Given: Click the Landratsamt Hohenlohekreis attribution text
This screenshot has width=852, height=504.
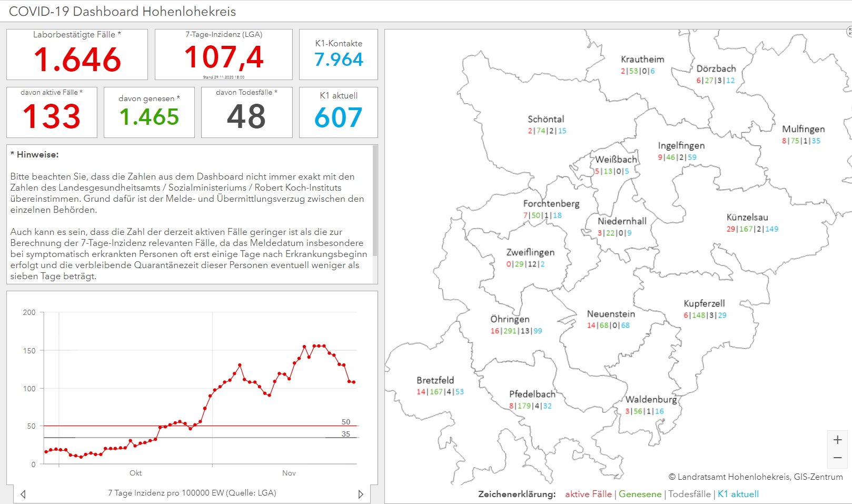Looking at the screenshot, I should (756, 477).
